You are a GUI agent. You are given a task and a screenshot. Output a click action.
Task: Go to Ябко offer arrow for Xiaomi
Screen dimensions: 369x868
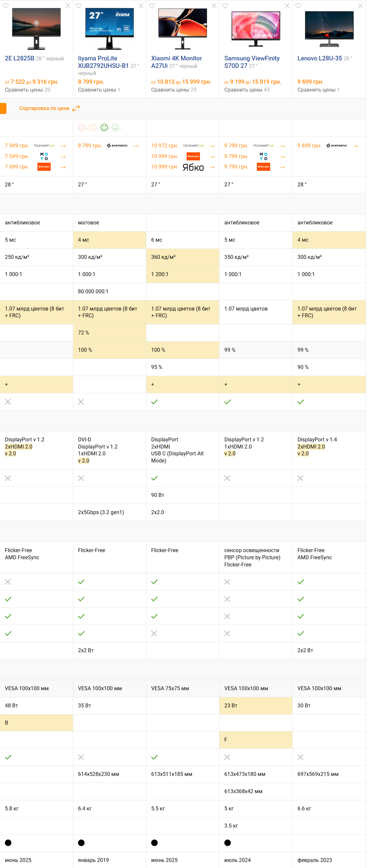click(212, 167)
